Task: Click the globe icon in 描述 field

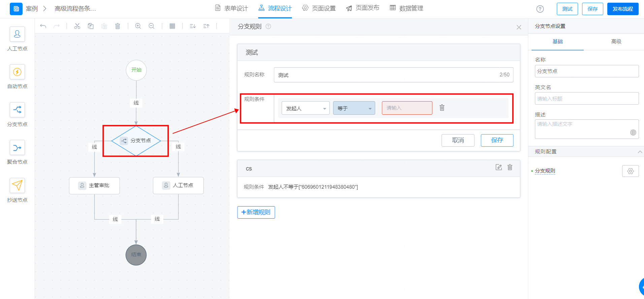Action: (633, 133)
